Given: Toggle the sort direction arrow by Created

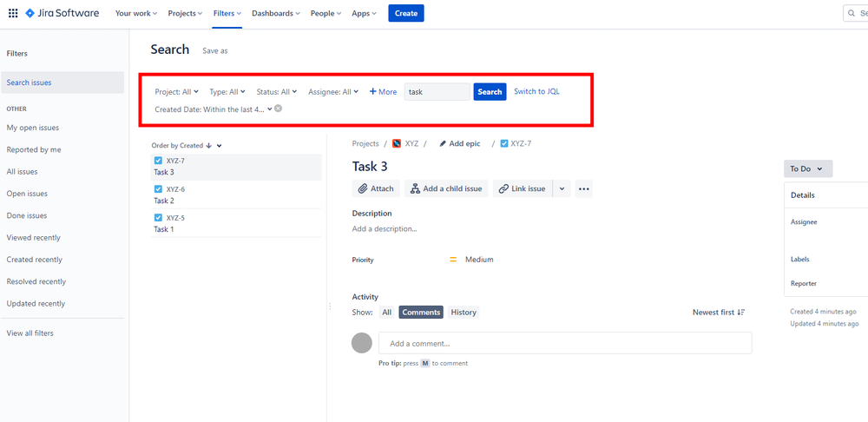Looking at the screenshot, I should click(x=209, y=146).
